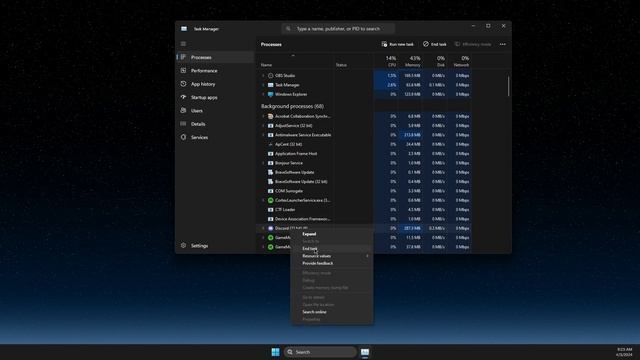Click the Background processes (68) heading
640x360 pixels.
tap(292, 106)
